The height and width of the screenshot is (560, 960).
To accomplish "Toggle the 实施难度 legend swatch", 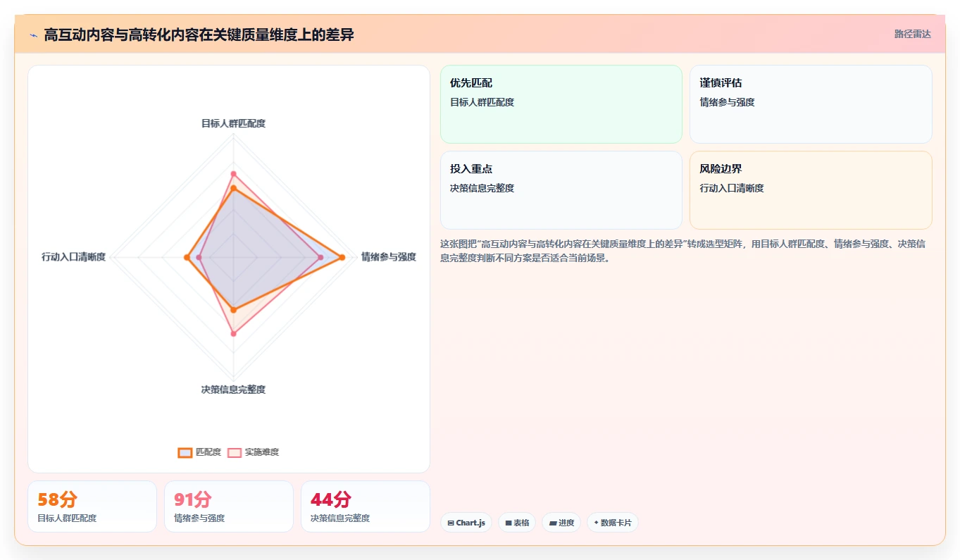I will pyautogui.click(x=235, y=452).
